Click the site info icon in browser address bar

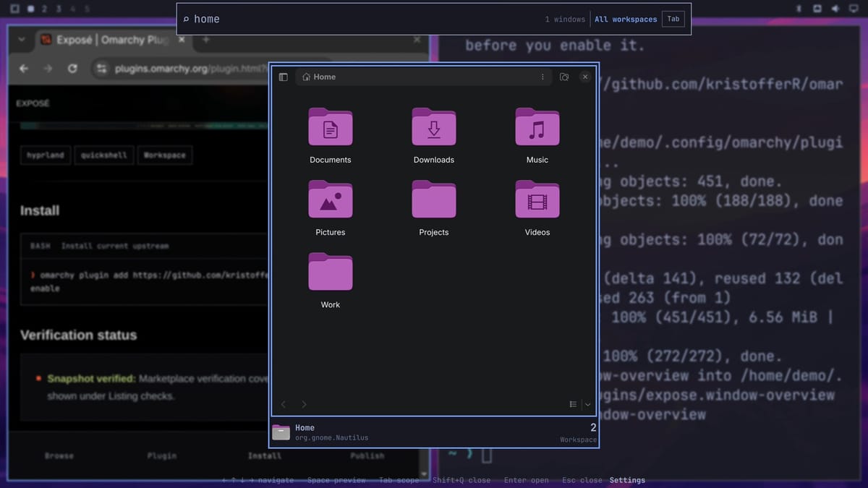101,68
